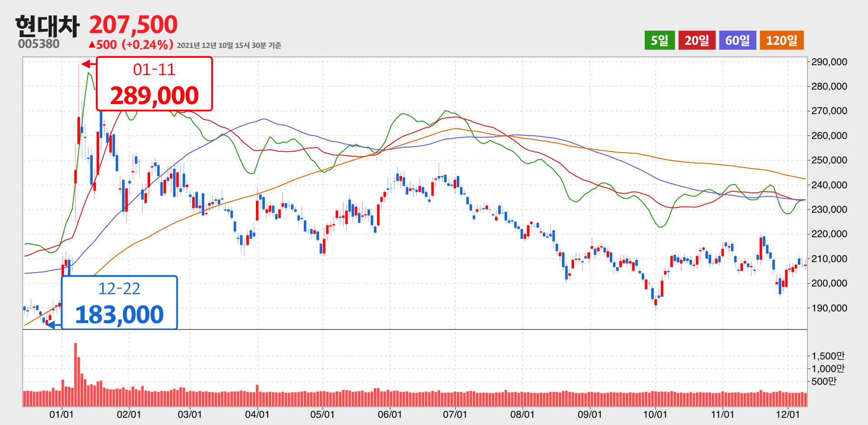Toggle the 60일 moving average legend
Viewport: 868px width, 425px height.
coord(737,40)
